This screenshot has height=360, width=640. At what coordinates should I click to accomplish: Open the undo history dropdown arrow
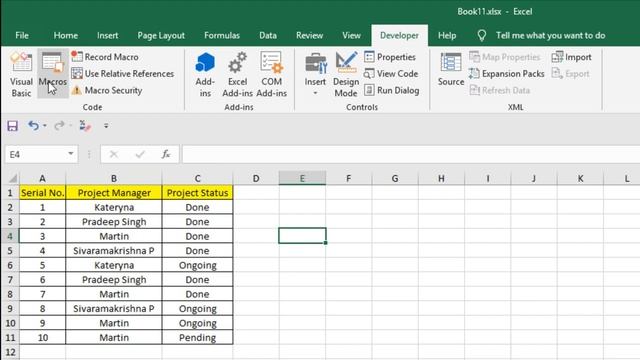[44, 126]
